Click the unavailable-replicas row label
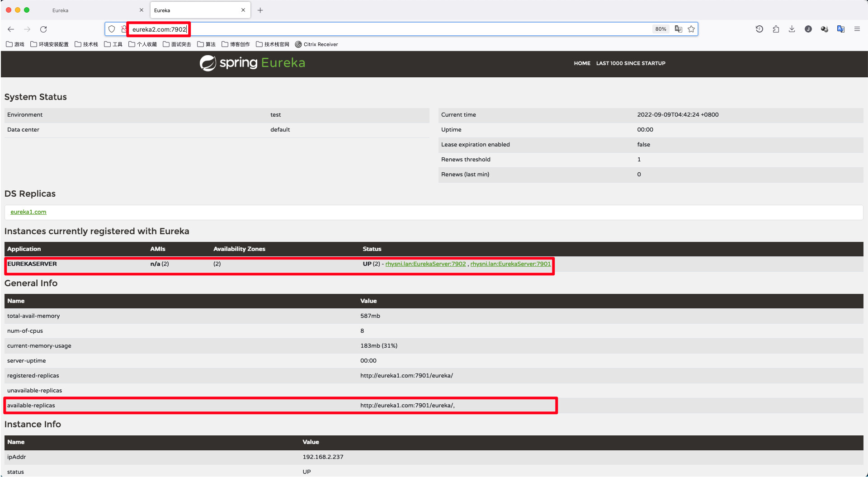 pyautogui.click(x=34, y=391)
